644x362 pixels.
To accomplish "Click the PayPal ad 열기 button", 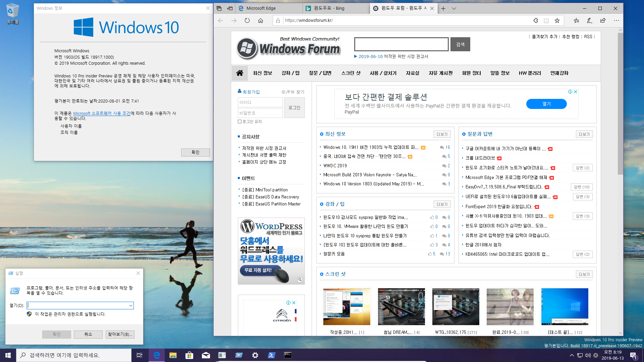I will [546, 104].
